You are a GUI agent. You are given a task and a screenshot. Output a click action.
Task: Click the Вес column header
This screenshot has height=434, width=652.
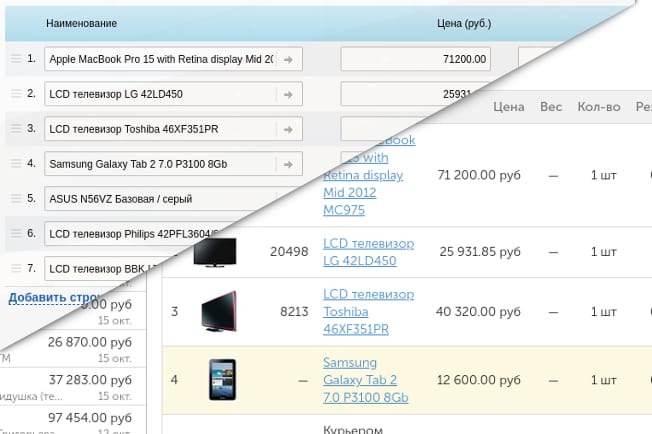pyautogui.click(x=551, y=107)
